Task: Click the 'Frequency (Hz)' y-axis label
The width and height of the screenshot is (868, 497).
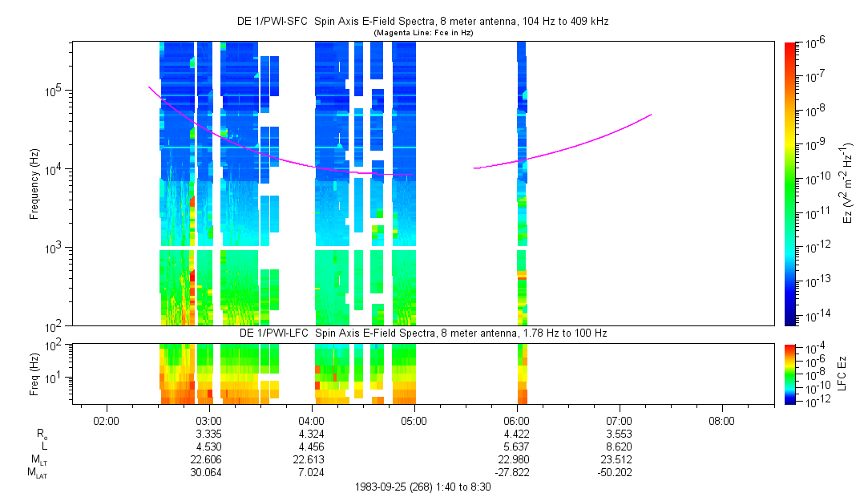Action: 35,184
